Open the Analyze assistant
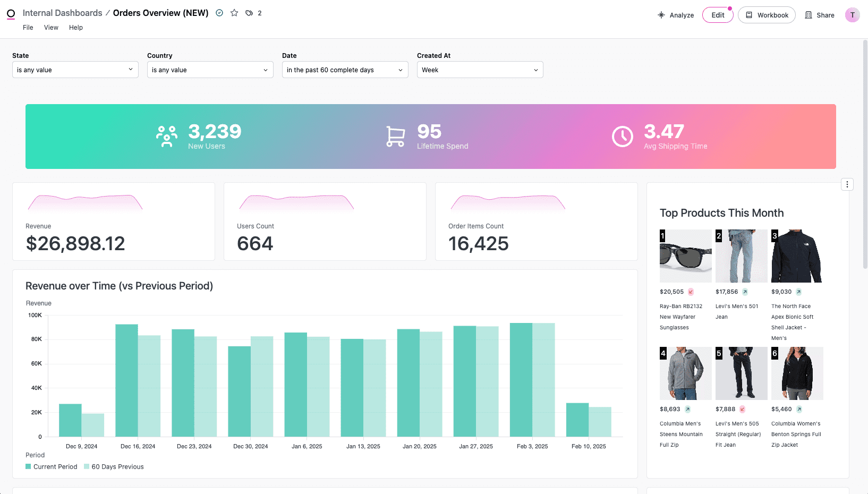868x494 pixels. click(x=676, y=15)
